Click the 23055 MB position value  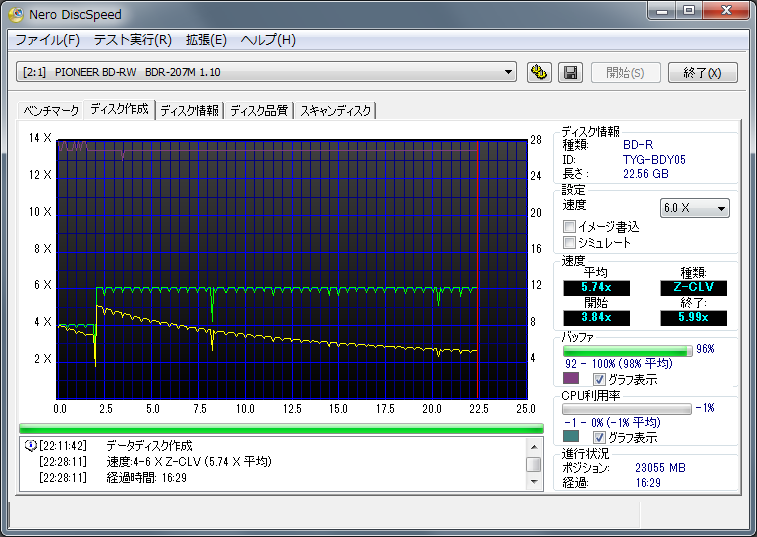coord(660,467)
